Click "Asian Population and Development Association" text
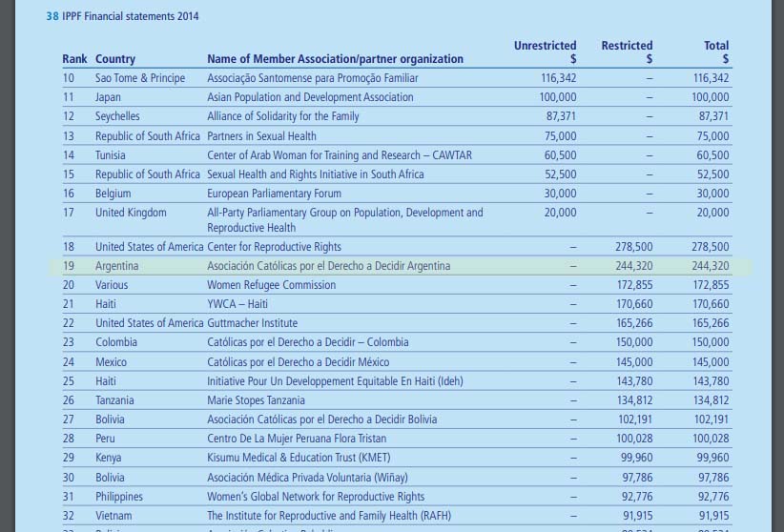The image size is (784, 532). click(x=310, y=97)
